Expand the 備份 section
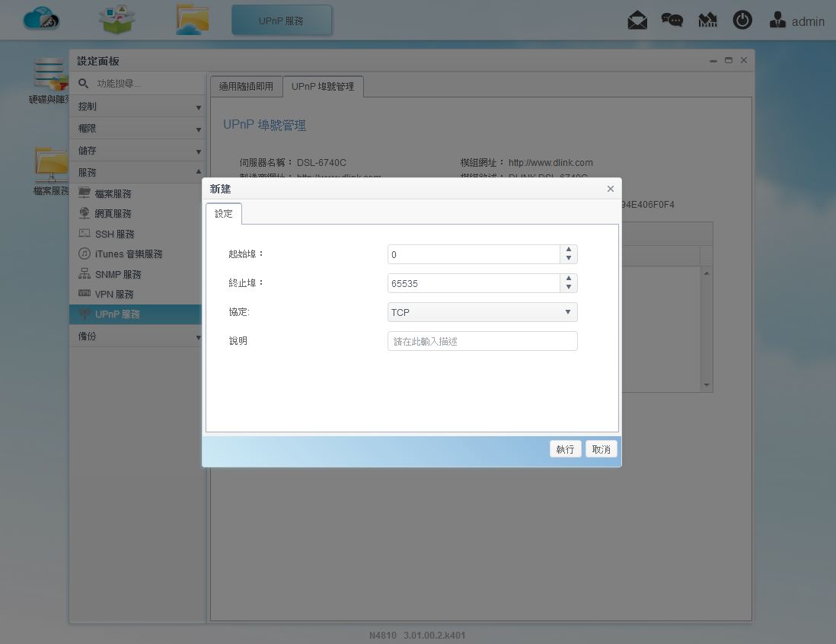 pyautogui.click(x=138, y=336)
